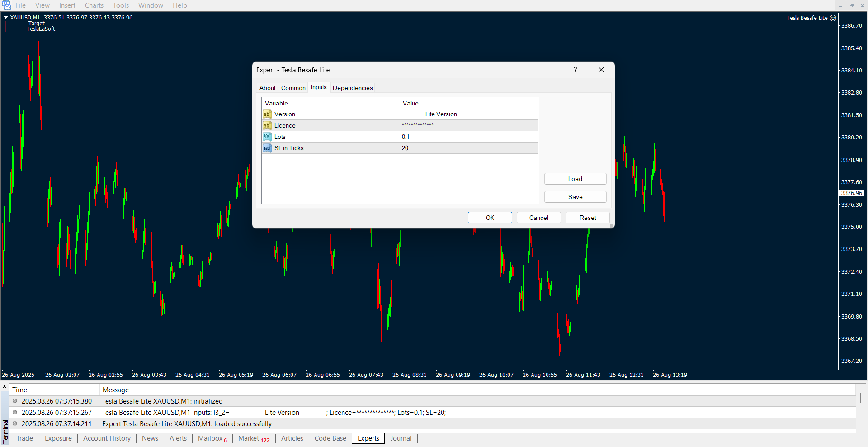
Task: Open the Mailbox tab in Terminal
Action: [211, 438]
